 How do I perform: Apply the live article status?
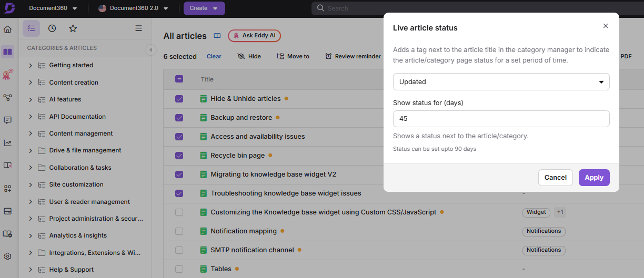point(594,178)
